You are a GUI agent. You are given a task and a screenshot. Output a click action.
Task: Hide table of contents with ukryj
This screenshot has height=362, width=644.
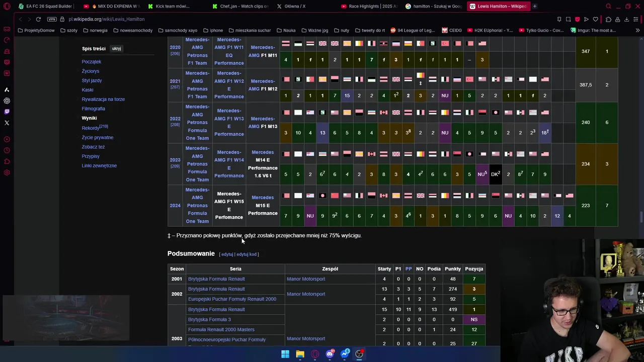pyautogui.click(x=116, y=49)
